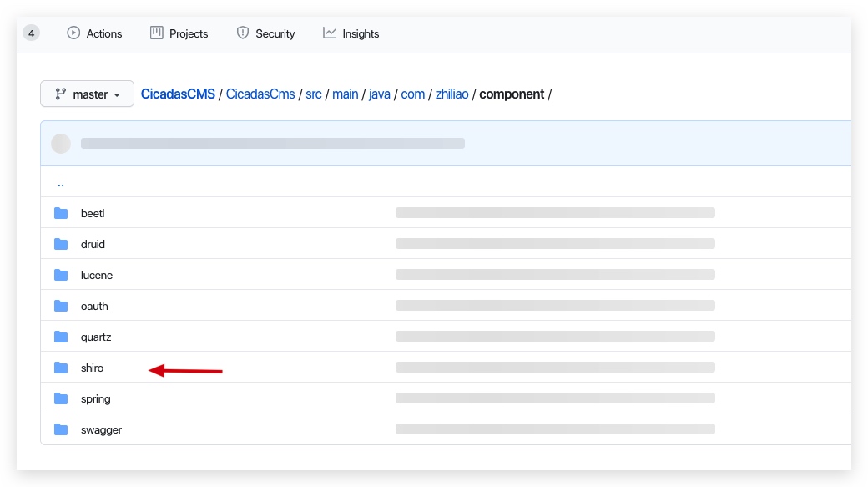Click the swagger folder icon
868x487 pixels.
pyautogui.click(x=61, y=430)
